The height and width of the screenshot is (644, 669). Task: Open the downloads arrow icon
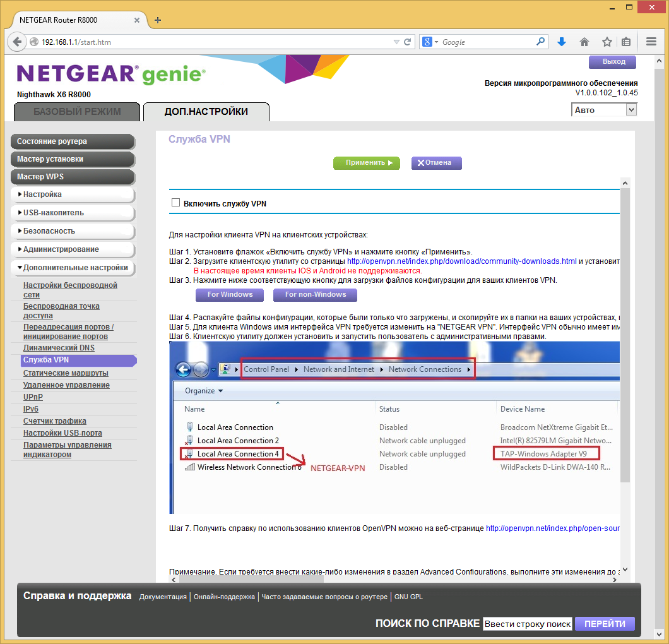(562, 42)
